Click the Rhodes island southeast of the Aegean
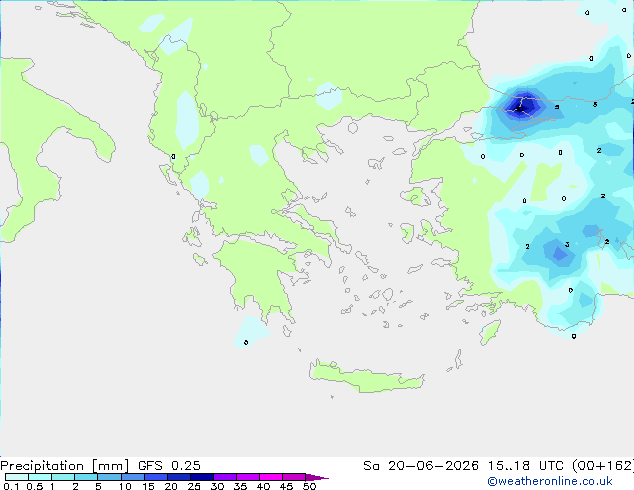The height and width of the screenshot is (490, 634). (x=490, y=332)
